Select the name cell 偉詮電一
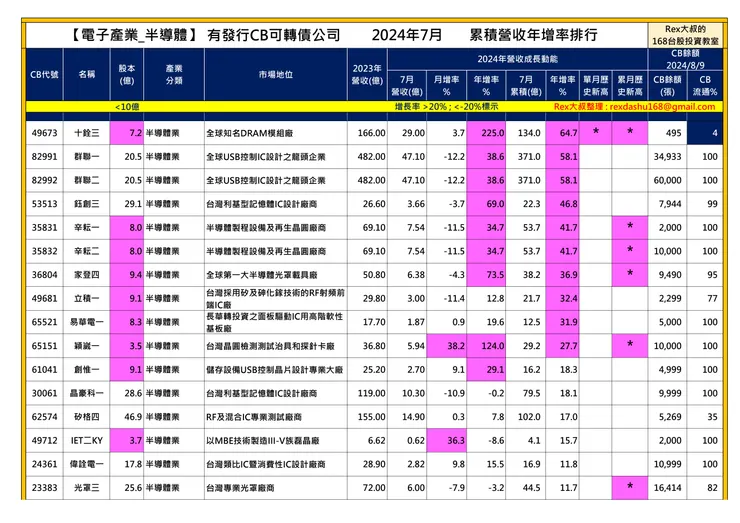 pos(87,464)
